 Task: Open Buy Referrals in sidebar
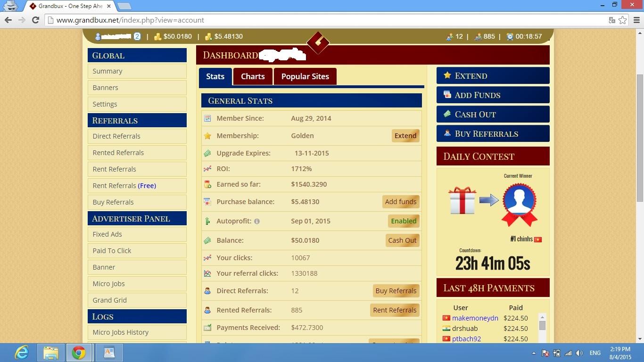point(137,202)
